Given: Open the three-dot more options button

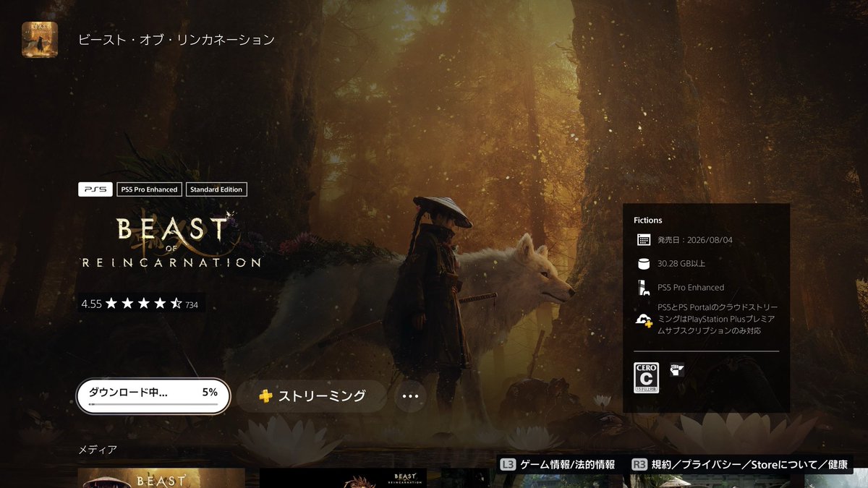Looking at the screenshot, I should [x=410, y=396].
